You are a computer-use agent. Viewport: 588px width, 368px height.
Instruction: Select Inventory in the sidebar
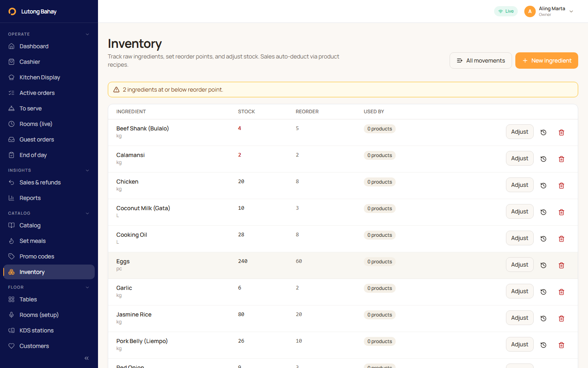point(49,272)
